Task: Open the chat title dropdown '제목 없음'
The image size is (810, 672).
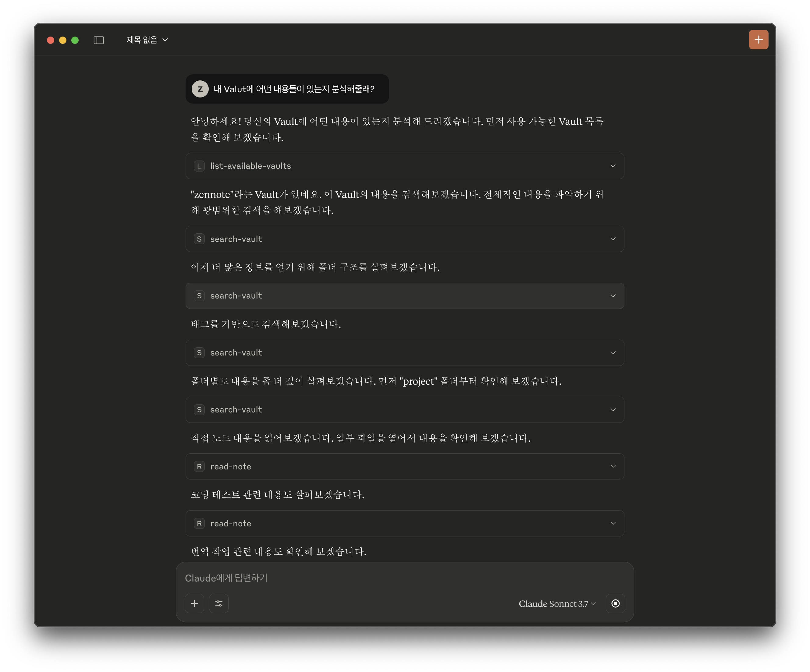Action: point(147,40)
